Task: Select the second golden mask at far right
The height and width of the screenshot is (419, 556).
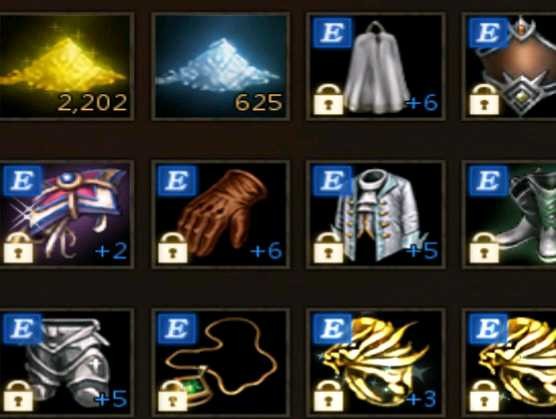Action: tap(510, 362)
